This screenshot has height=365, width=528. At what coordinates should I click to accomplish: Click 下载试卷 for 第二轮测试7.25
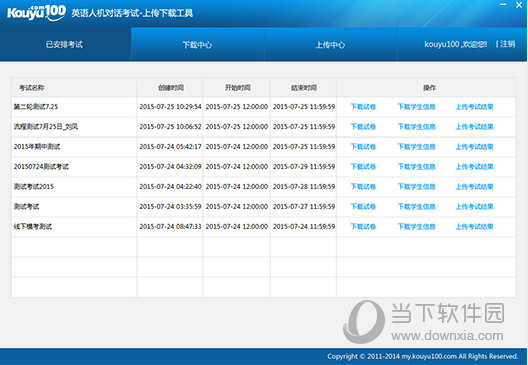pyautogui.click(x=363, y=107)
